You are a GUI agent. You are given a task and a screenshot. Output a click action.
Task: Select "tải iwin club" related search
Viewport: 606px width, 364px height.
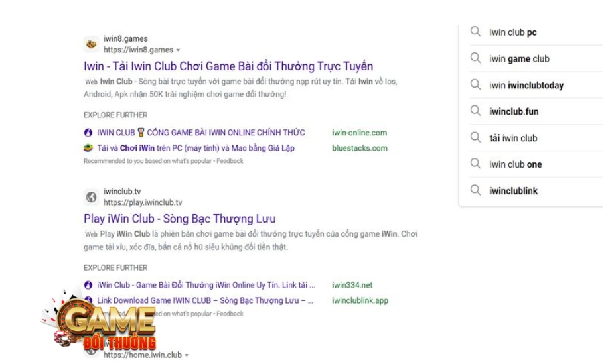(x=513, y=138)
